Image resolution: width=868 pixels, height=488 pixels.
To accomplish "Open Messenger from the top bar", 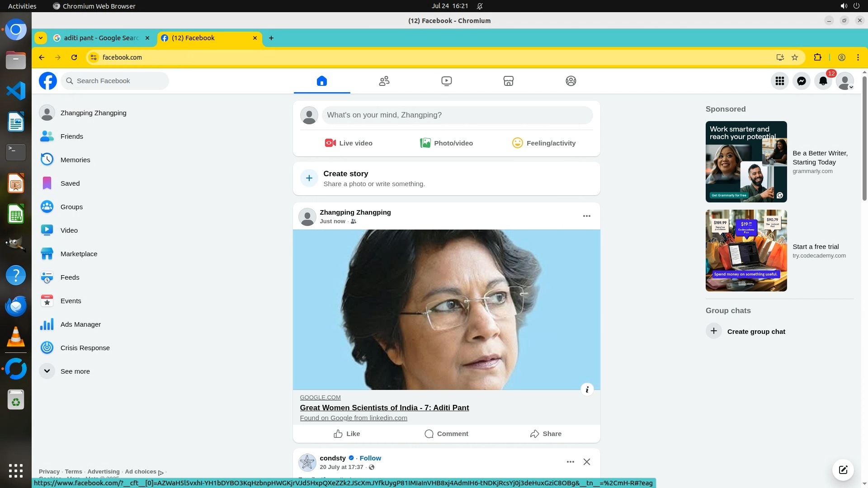I will pyautogui.click(x=801, y=81).
